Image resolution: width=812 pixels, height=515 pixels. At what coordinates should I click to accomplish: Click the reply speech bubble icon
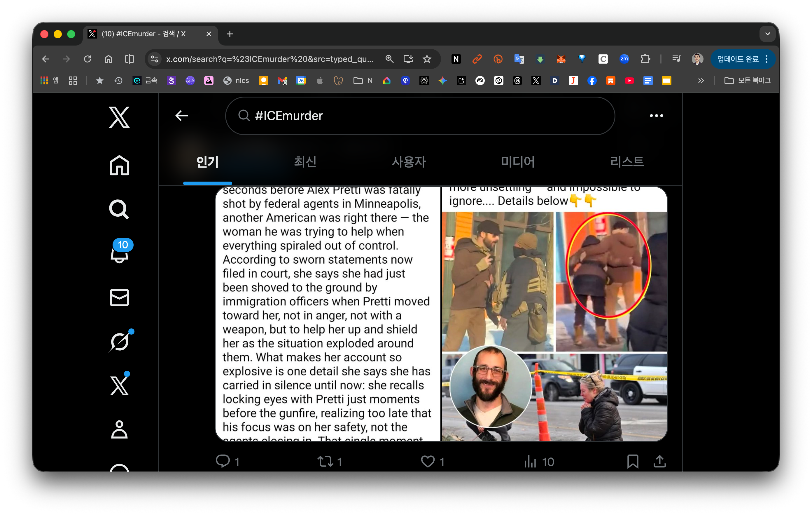coord(223,461)
